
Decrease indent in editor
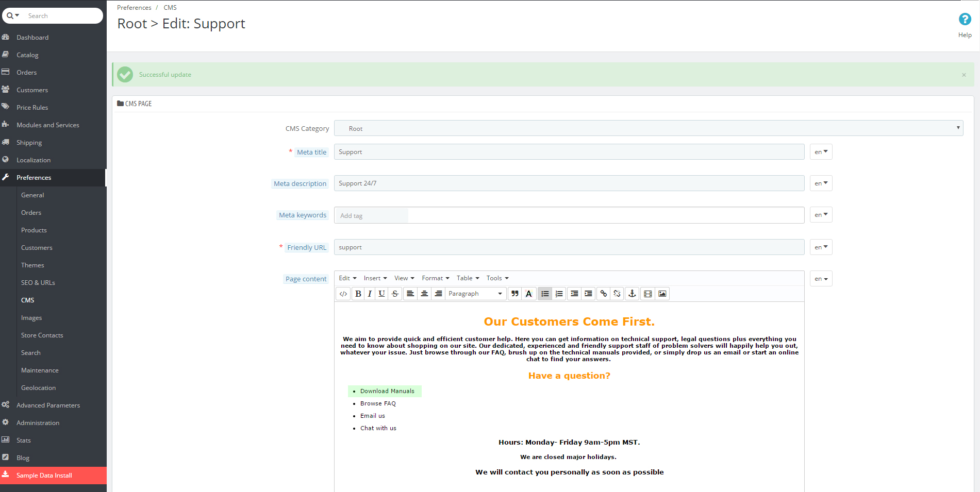tap(574, 294)
